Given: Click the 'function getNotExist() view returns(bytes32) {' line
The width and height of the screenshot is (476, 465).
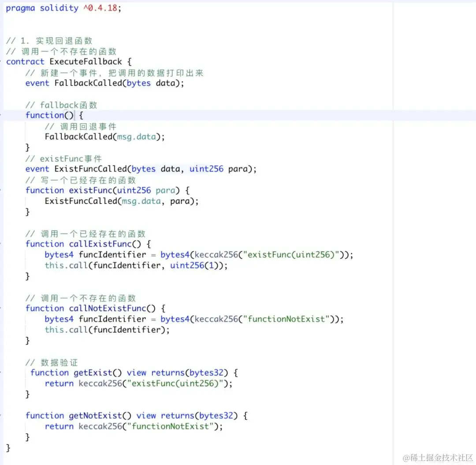Looking at the screenshot, I should [137, 416].
